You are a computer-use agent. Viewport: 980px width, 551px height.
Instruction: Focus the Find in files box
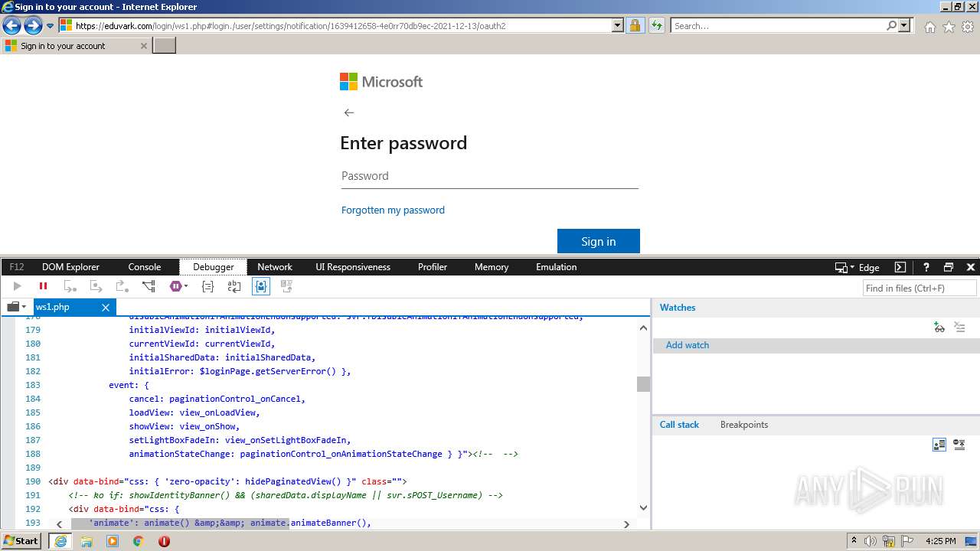[920, 288]
